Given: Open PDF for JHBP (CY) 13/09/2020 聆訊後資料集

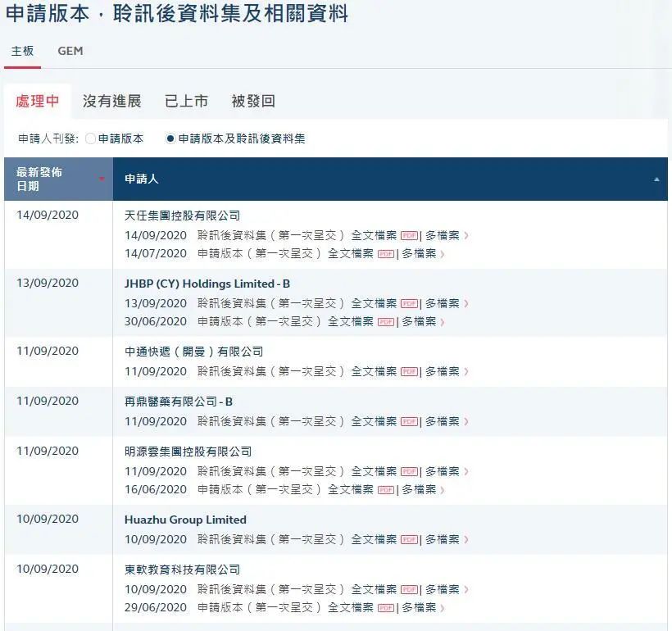Looking at the screenshot, I should pyautogui.click(x=409, y=303).
